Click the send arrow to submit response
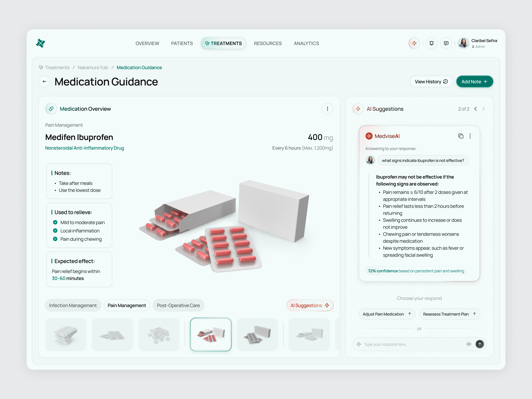 [480, 344]
